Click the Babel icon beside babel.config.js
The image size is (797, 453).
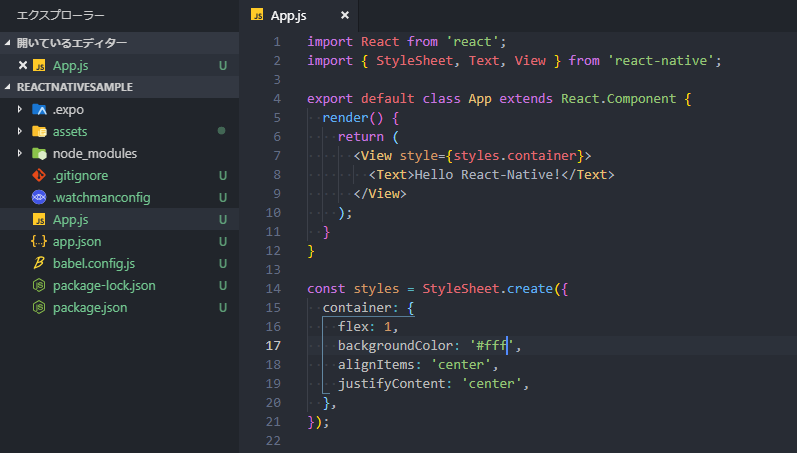39,263
